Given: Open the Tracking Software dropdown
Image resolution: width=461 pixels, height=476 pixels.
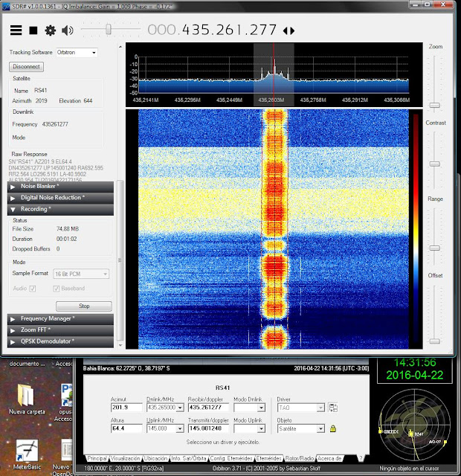Looking at the screenshot, I should click(78, 53).
